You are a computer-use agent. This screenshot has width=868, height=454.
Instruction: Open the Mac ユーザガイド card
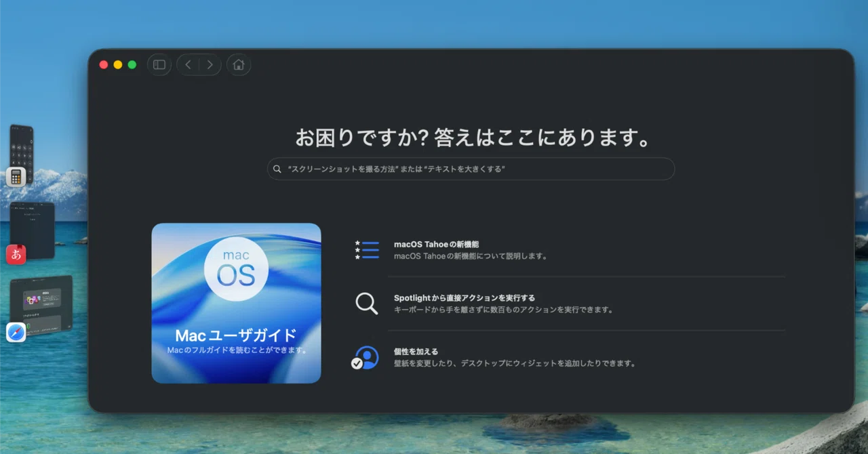click(236, 304)
